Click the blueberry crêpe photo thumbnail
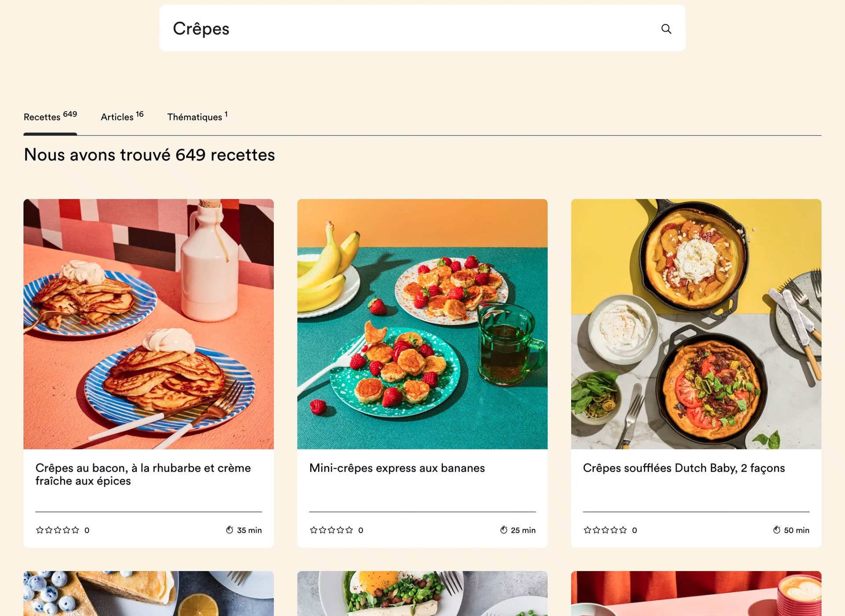 click(149, 594)
